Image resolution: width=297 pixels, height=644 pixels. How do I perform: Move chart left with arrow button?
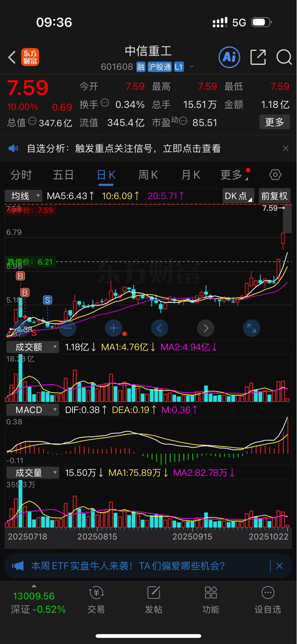pyautogui.click(x=160, y=328)
